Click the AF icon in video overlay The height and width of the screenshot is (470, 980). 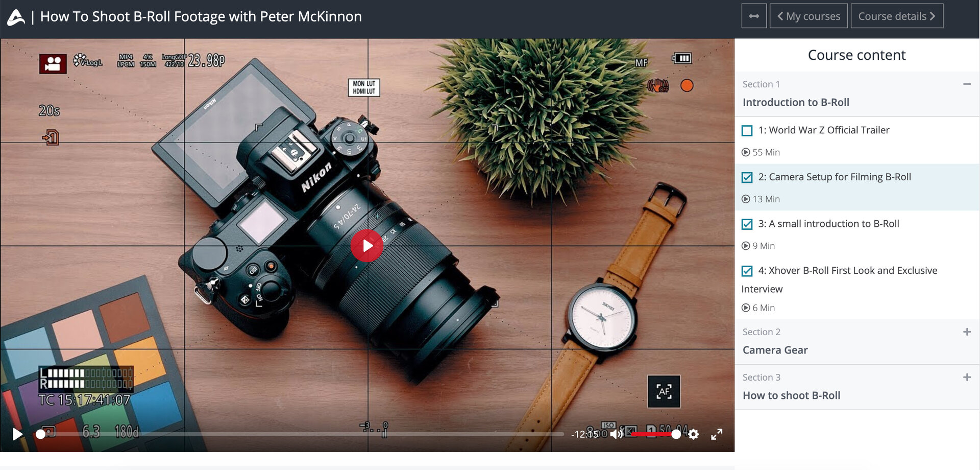coord(664,391)
